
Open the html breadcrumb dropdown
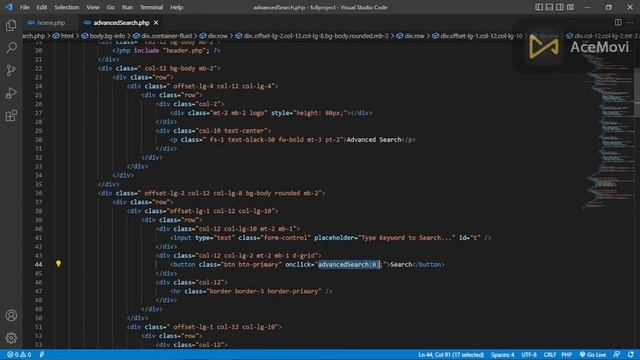(63, 36)
